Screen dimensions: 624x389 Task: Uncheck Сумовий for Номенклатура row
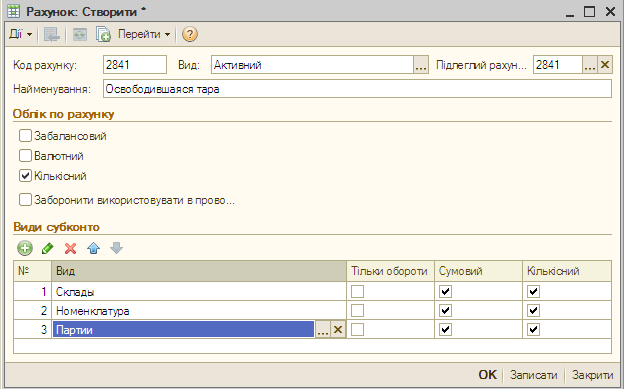[445, 311]
